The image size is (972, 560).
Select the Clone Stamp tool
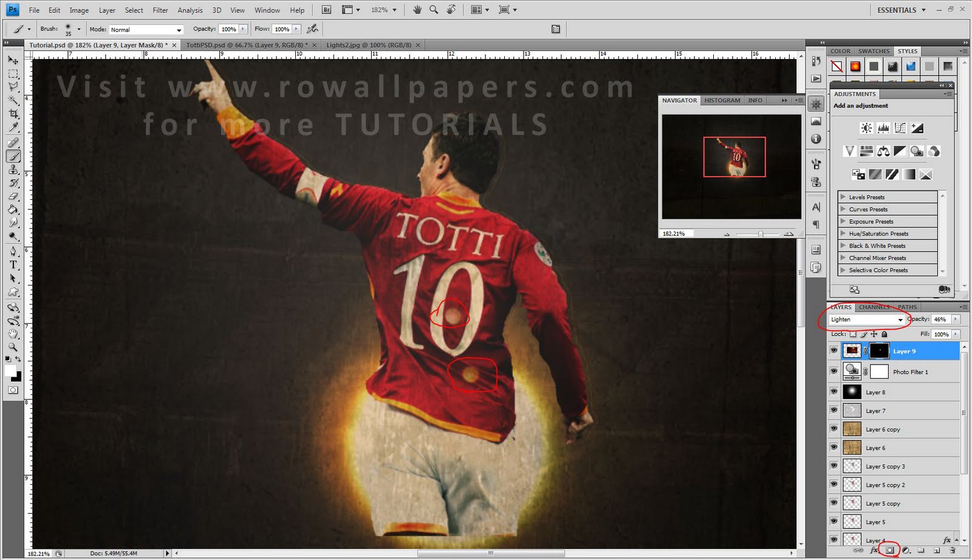(13, 169)
